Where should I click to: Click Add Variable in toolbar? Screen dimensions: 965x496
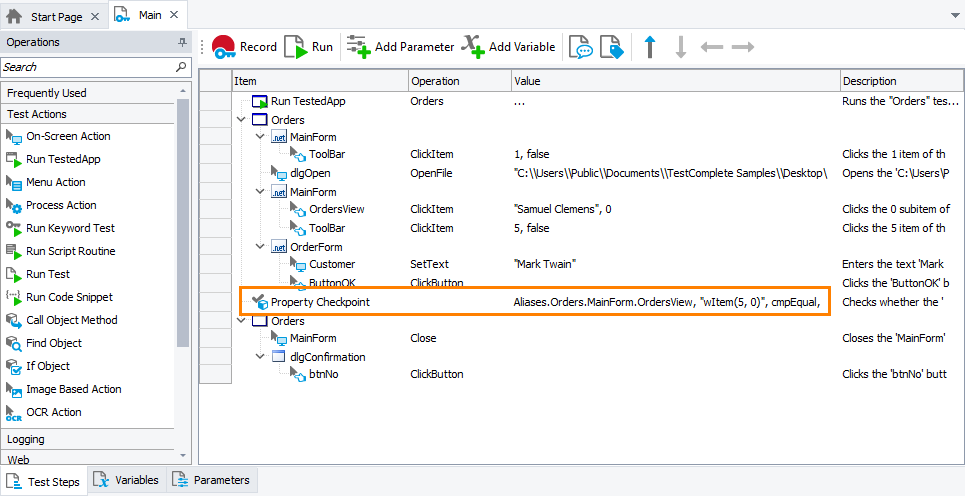click(508, 47)
